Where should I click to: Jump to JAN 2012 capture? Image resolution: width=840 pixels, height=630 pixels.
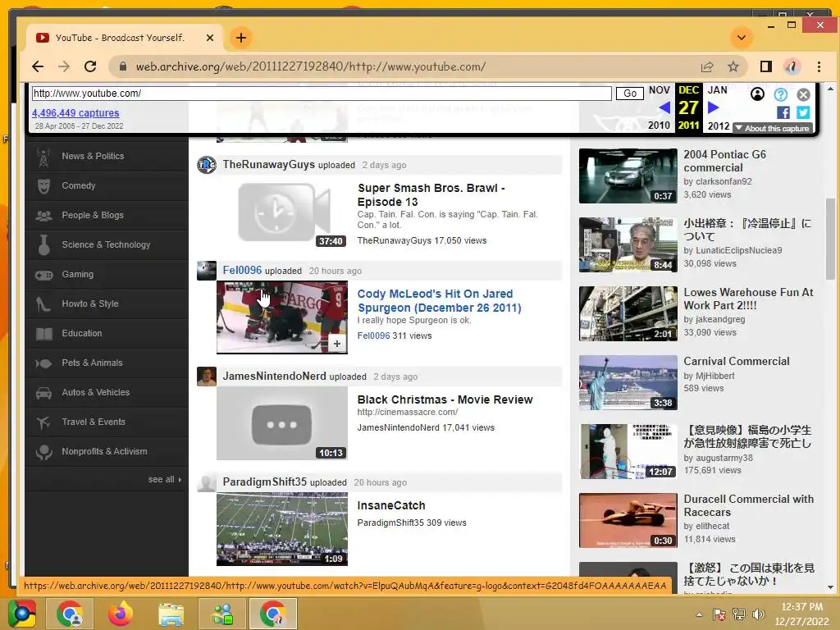coord(719,107)
